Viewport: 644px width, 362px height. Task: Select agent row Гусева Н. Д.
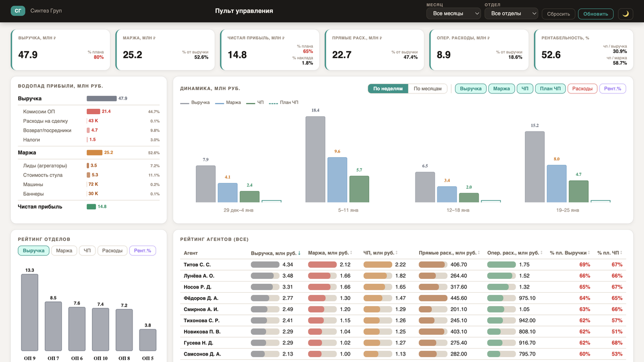(x=403, y=343)
